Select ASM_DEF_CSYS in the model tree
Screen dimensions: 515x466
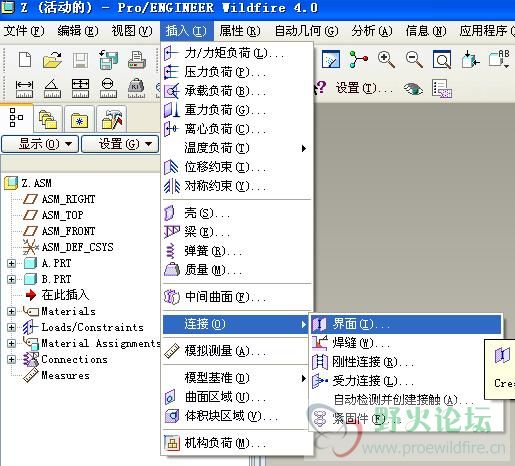tap(77, 247)
